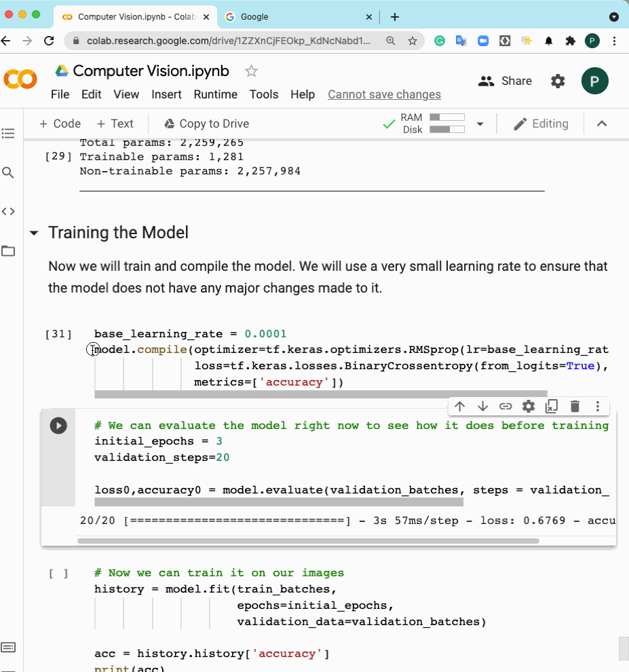
Task: Click the Disk usage bar
Action: (447, 130)
